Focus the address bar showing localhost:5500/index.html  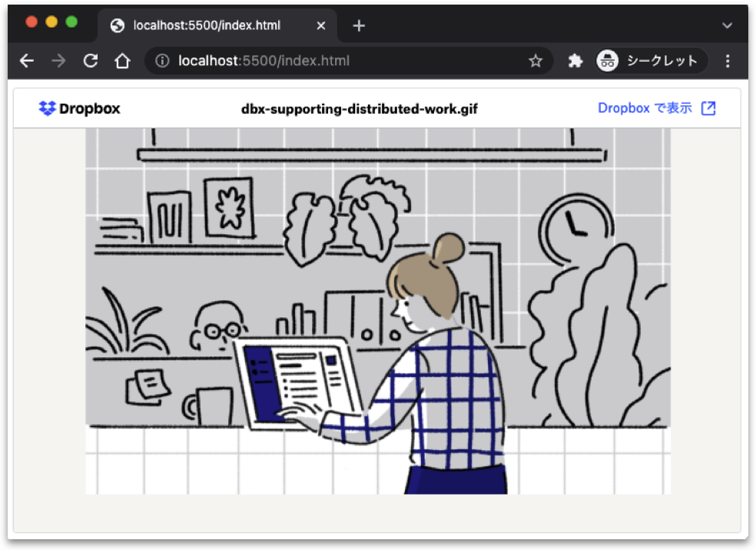click(x=348, y=61)
